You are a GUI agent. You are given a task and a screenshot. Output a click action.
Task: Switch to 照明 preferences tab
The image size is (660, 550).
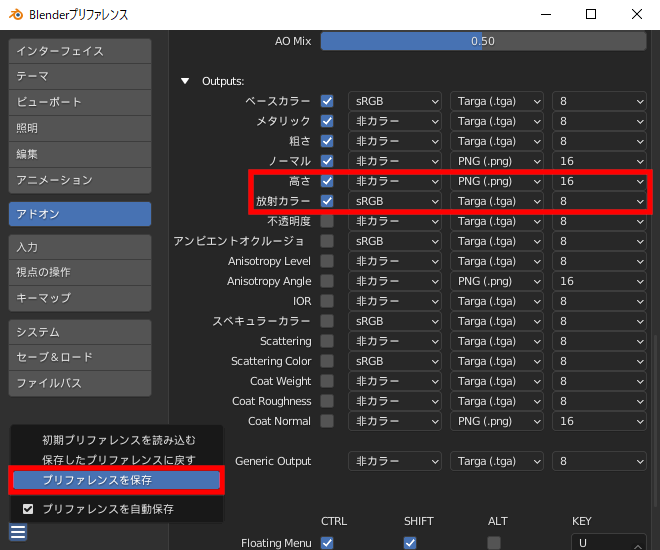80,128
